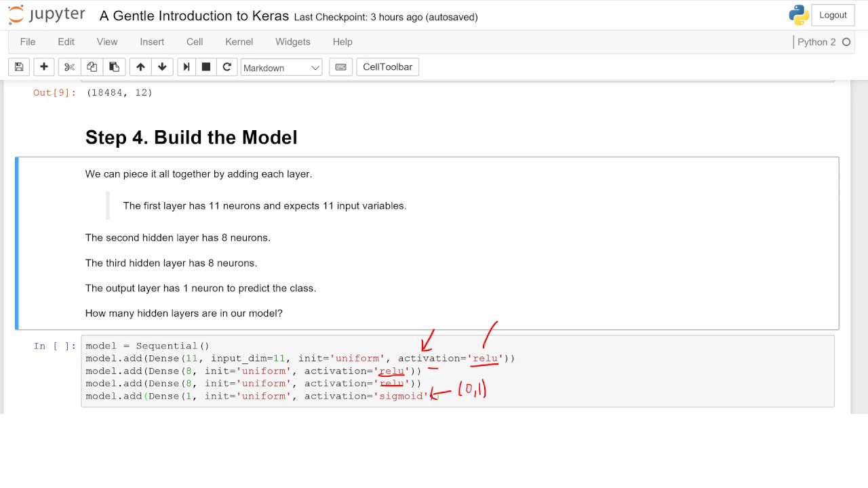Cut the selected cell with scissors icon
Image resolution: width=868 pixels, height=488 pixels.
69,67
